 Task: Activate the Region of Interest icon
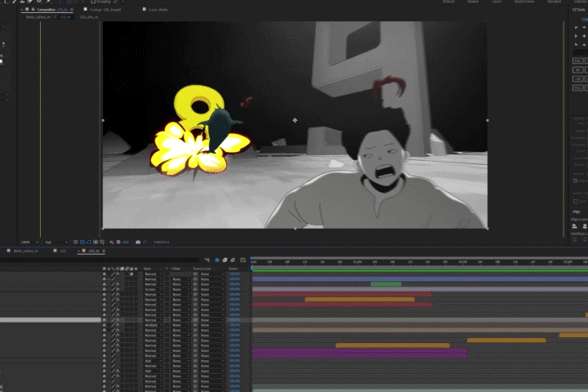point(96,243)
